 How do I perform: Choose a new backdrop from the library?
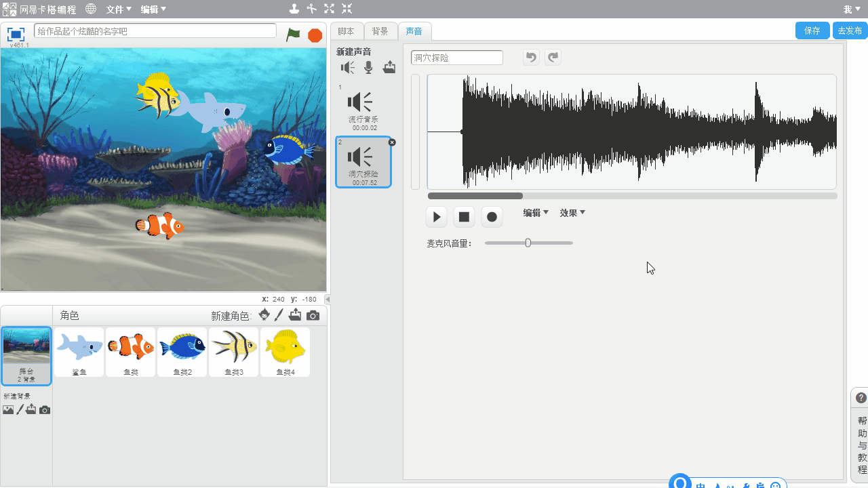pyautogui.click(x=8, y=410)
